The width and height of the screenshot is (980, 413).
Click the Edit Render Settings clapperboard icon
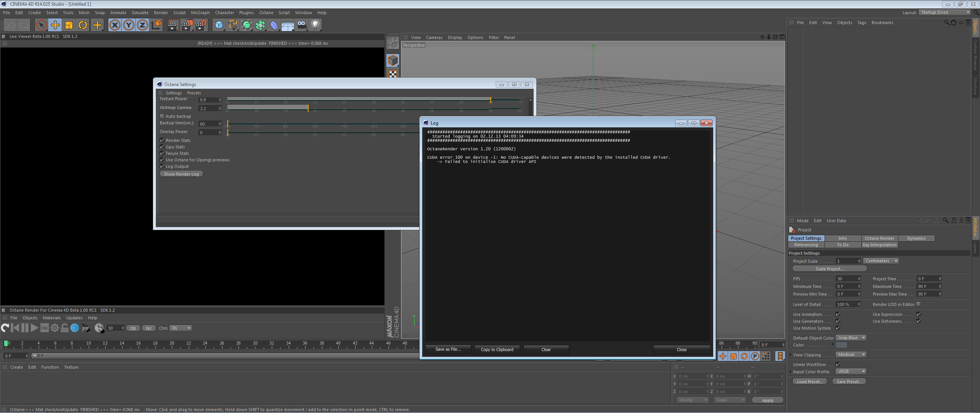click(201, 25)
